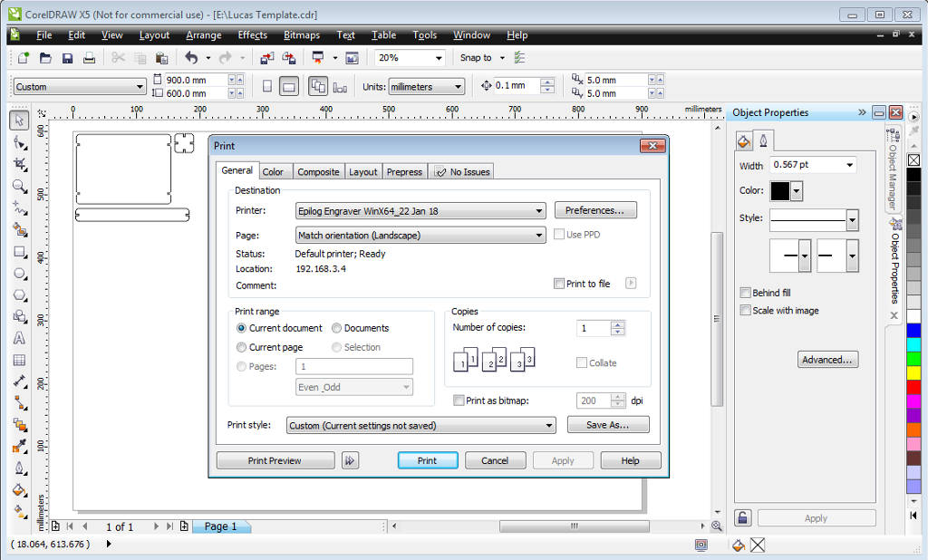This screenshot has height=560, width=928.
Task: Select the Page 1 tab at bottom
Action: click(221, 526)
